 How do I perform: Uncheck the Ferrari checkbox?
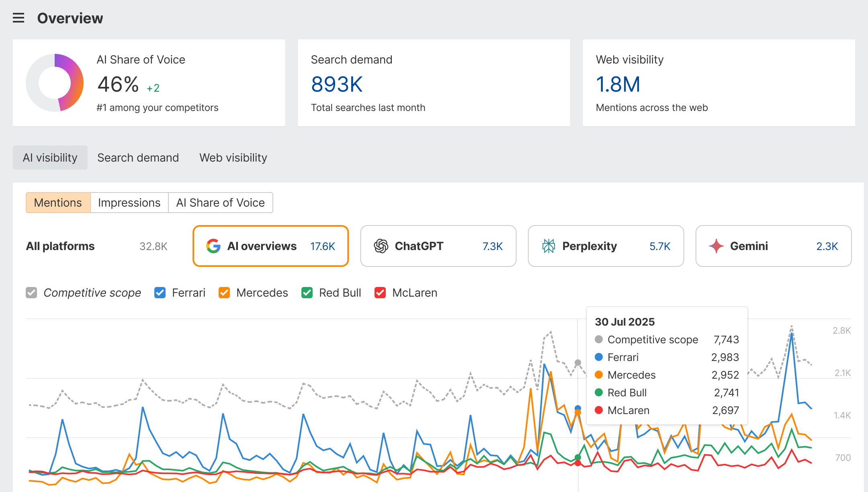pos(160,293)
